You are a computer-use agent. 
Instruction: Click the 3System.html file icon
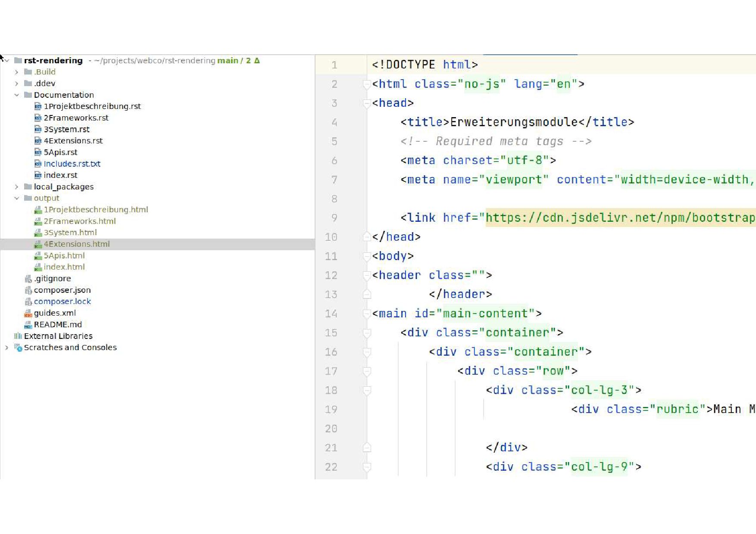38,233
